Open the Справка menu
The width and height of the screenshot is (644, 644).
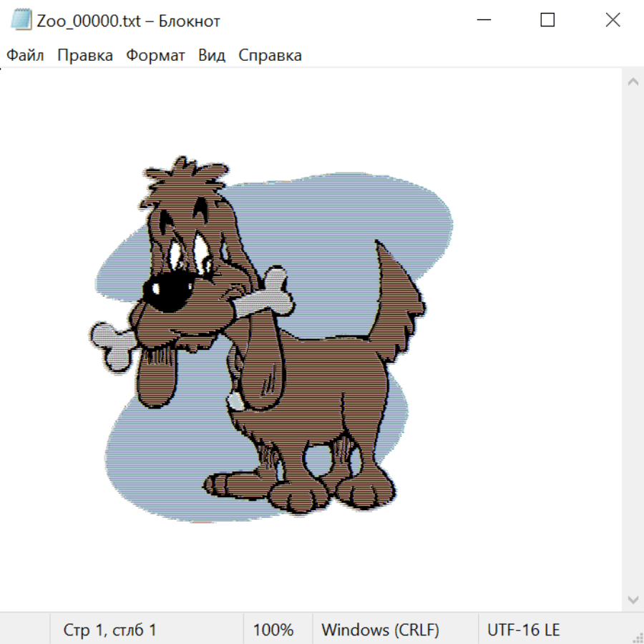[270, 55]
